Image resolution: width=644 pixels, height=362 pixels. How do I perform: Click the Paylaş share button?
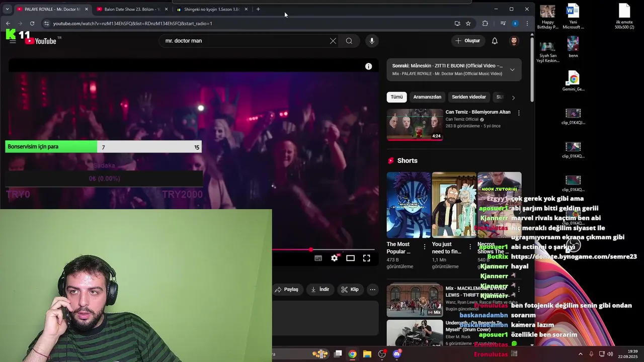[287, 289]
